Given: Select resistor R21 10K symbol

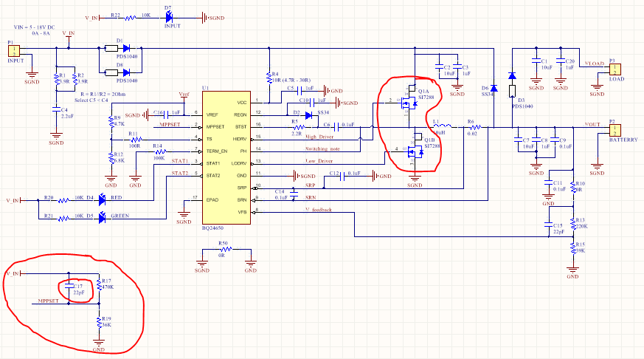Looking at the screenshot, I should coord(63,219).
